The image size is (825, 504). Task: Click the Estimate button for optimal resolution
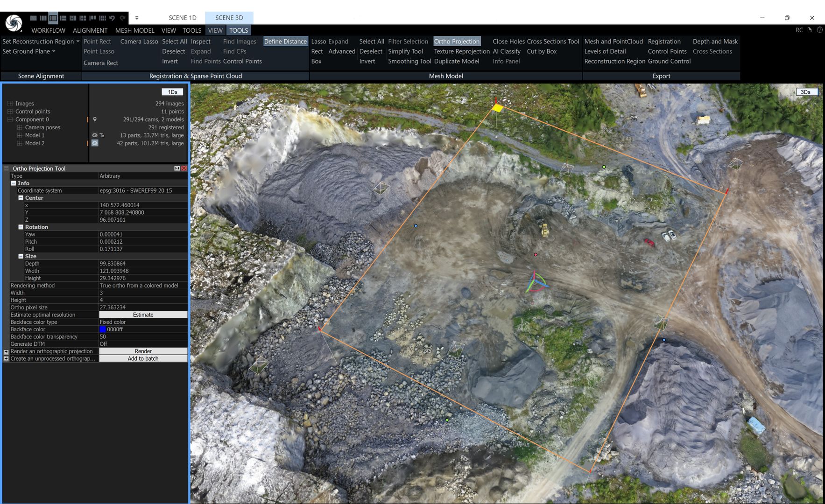[x=143, y=315]
